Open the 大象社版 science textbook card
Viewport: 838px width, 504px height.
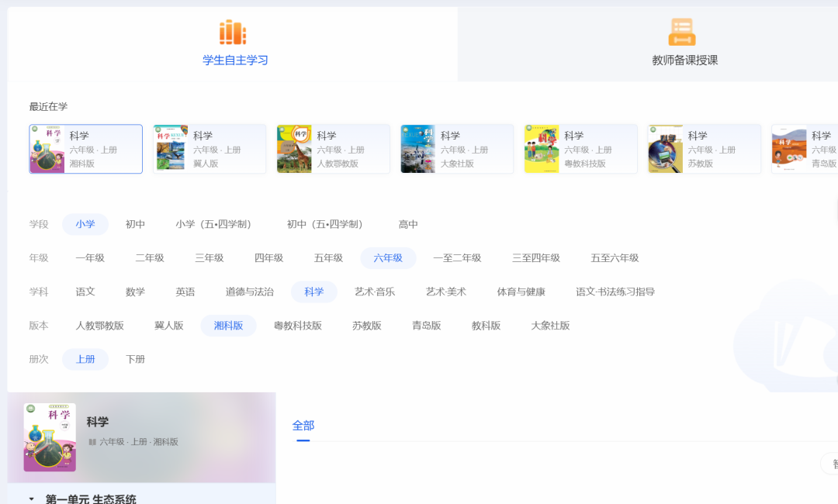click(456, 148)
